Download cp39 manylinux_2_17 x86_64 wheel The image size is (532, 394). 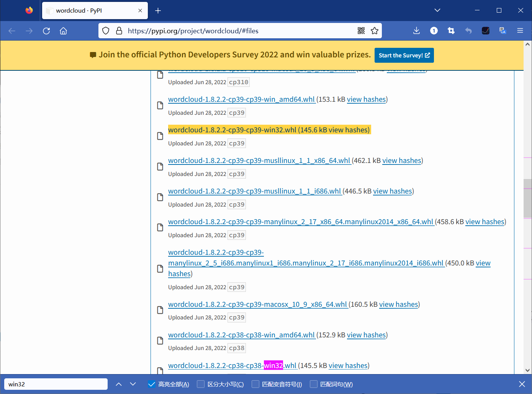pyautogui.click(x=301, y=222)
